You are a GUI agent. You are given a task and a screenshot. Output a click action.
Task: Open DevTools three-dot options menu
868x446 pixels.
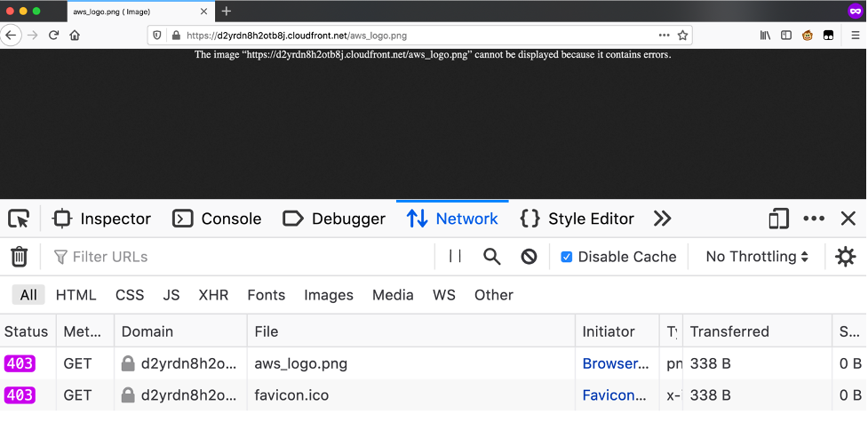click(814, 219)
